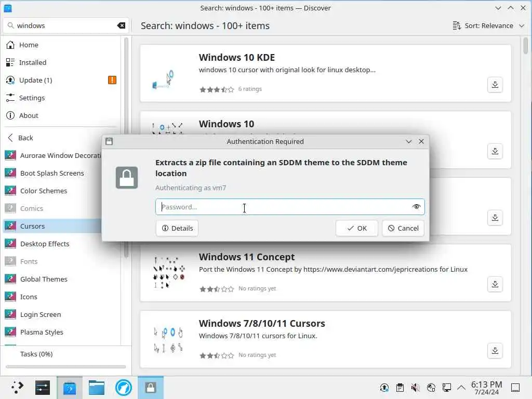Screen dimensions: 532x399
Task: Open the Windows 10 KDE title
Action: 236,57
